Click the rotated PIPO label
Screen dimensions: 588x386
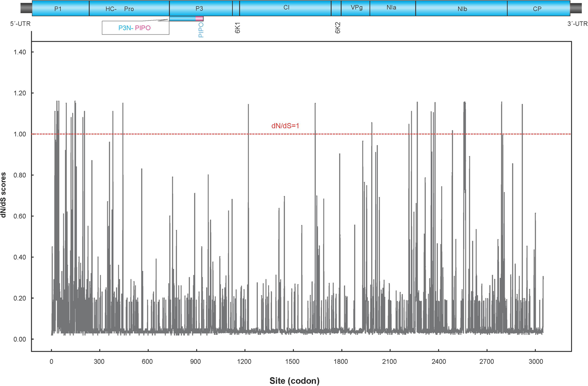[201, 30]
